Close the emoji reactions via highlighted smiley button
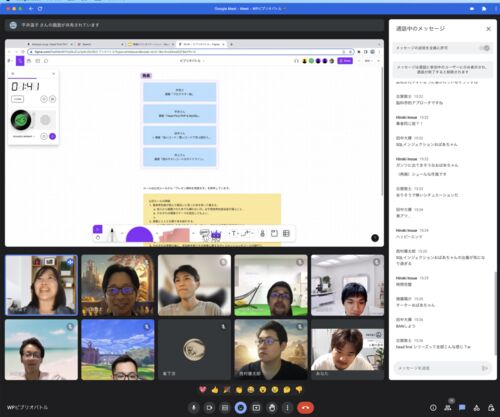The height and width of the screenshot is (417, 500). click(241, 408)
